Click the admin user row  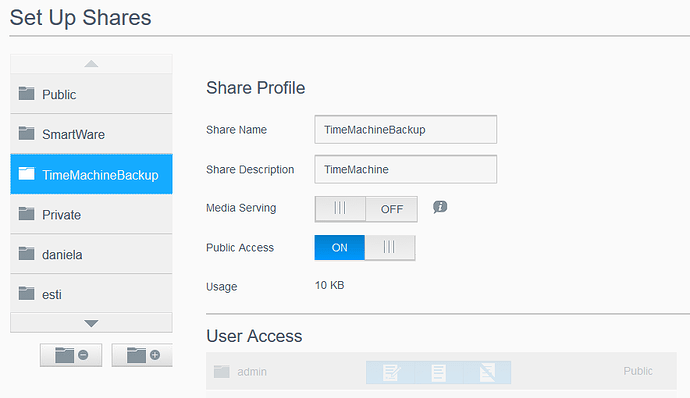pyautogui.click(x=441, y=371)
